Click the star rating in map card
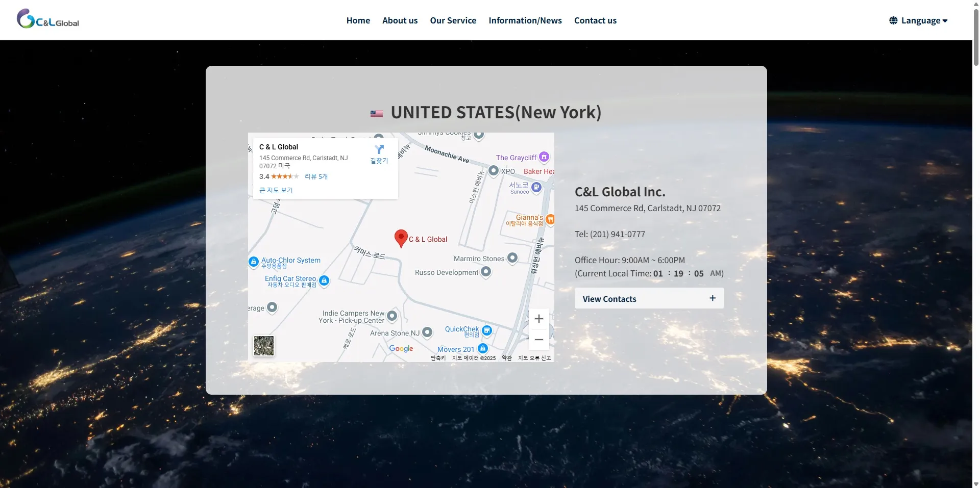The width and height of the screenshot is (980, 488). pyautogui.click(x=285, y=176)
